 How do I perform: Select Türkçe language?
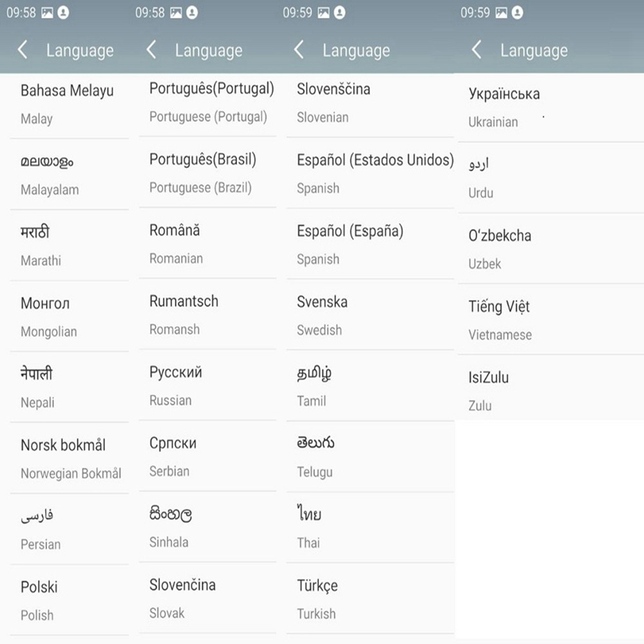pos(317,598)
